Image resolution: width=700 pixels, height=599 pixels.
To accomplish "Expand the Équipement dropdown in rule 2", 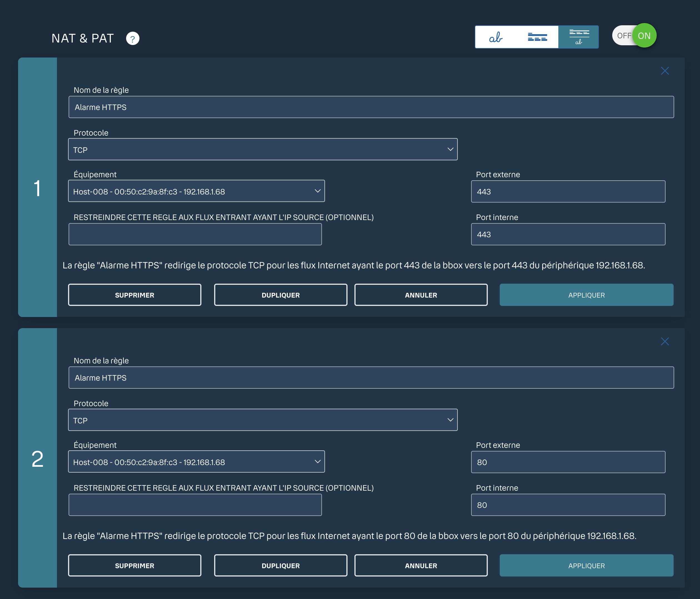I will point(196,462).
